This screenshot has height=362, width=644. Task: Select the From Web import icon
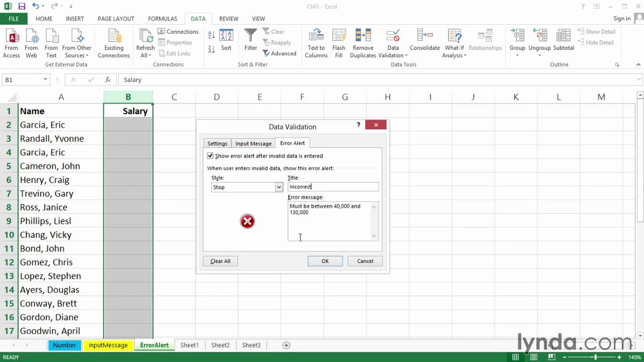click(32, 43)
